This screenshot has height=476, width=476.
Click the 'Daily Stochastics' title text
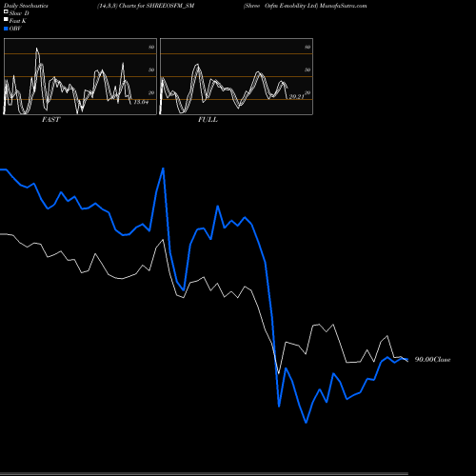[x=26, y=6]
